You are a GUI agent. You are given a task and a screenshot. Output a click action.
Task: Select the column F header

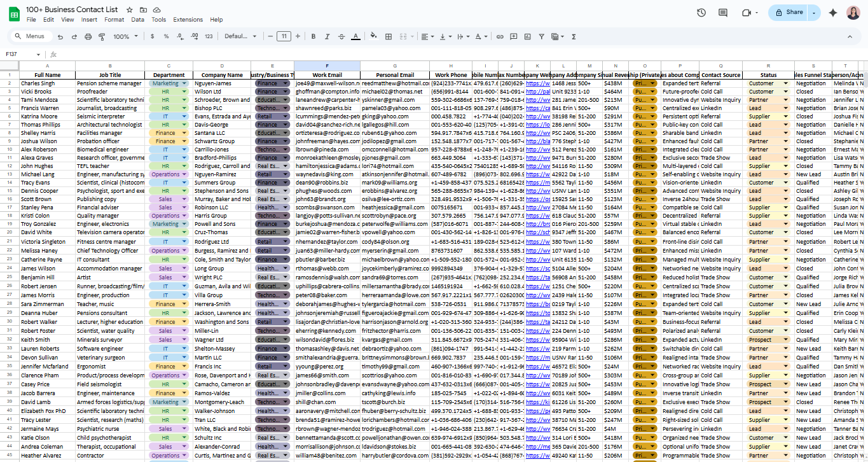pyautogui.click(x=327, y=66)
